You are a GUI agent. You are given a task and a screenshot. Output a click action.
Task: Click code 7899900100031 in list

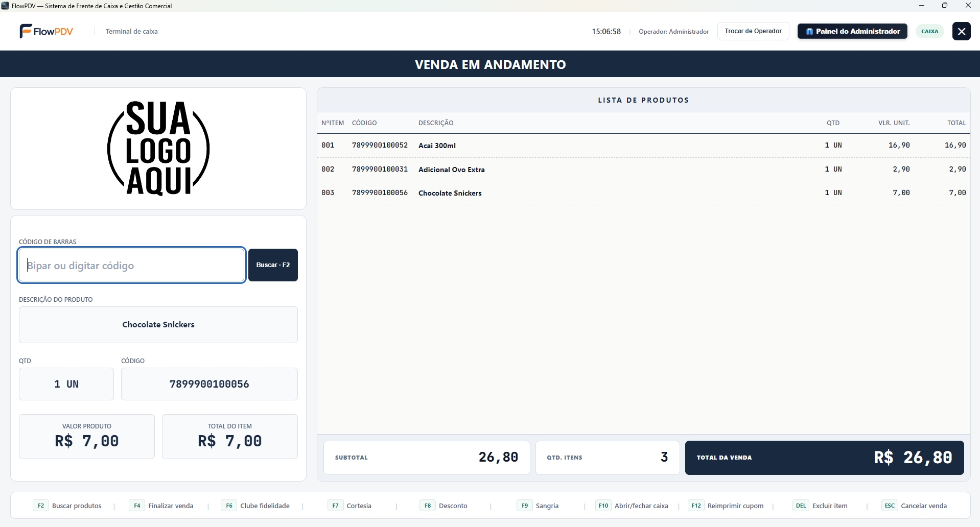(380, 170)
